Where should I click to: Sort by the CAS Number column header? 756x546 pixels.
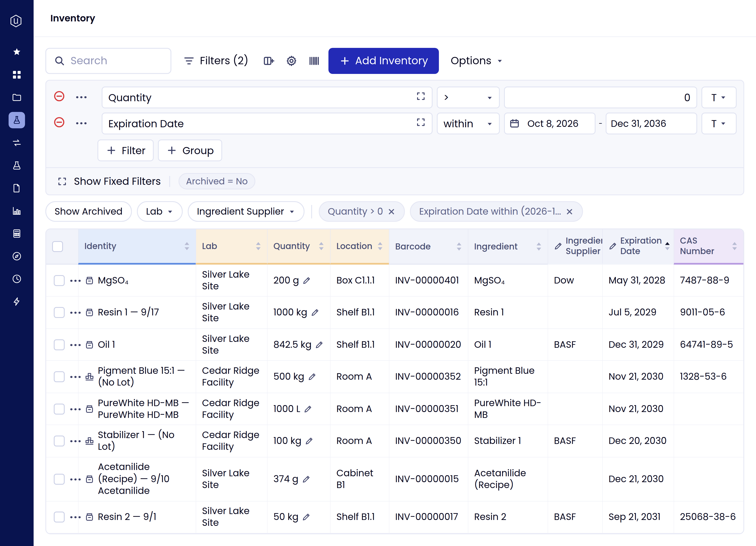pos(708,246)
